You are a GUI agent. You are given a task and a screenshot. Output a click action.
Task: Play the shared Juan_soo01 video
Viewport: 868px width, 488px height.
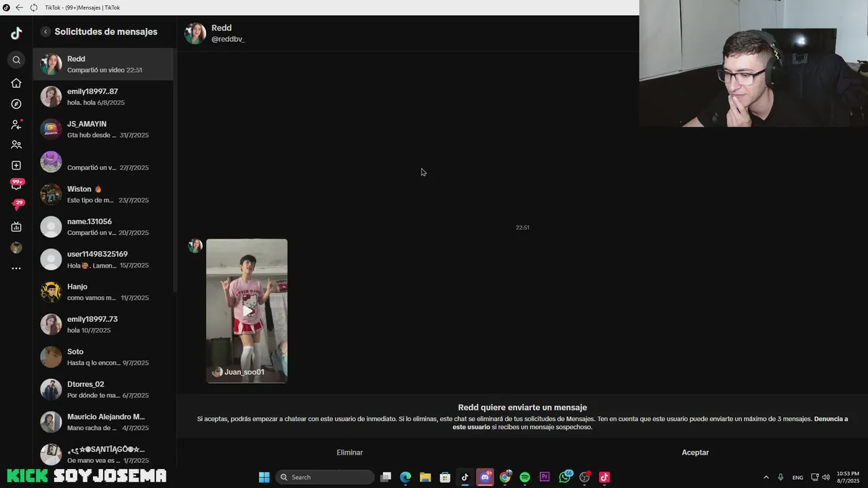click(247, 310)
